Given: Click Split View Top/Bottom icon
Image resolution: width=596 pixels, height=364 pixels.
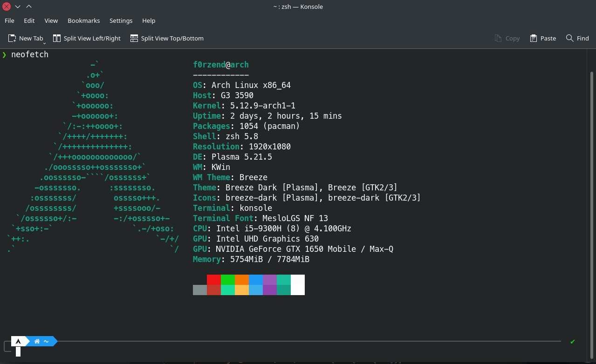Looking at the screenshot, I should pyautogui.click(x=134, y=38).
